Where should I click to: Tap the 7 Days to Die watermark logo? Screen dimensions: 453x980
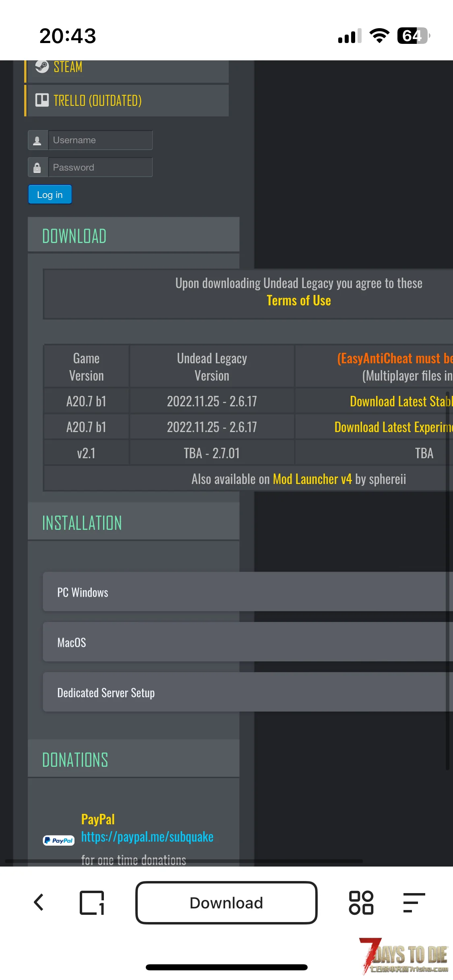click(x=405, y=955)
